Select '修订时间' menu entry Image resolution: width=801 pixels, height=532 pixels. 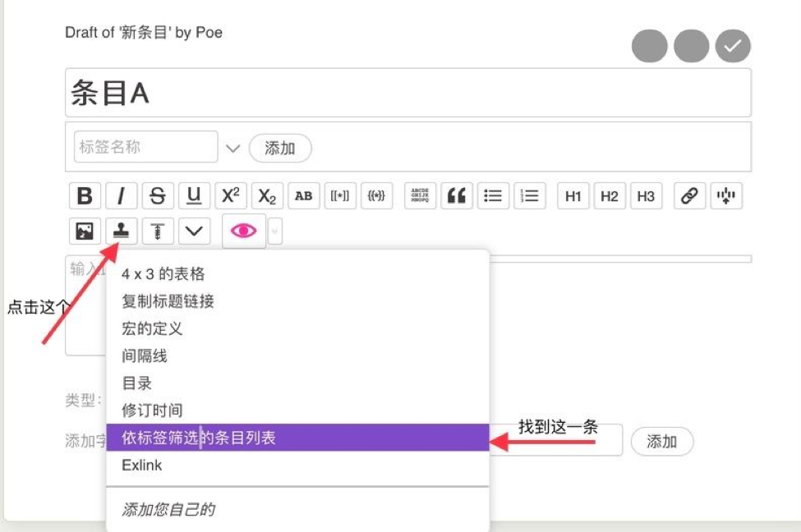coord(298,410)
